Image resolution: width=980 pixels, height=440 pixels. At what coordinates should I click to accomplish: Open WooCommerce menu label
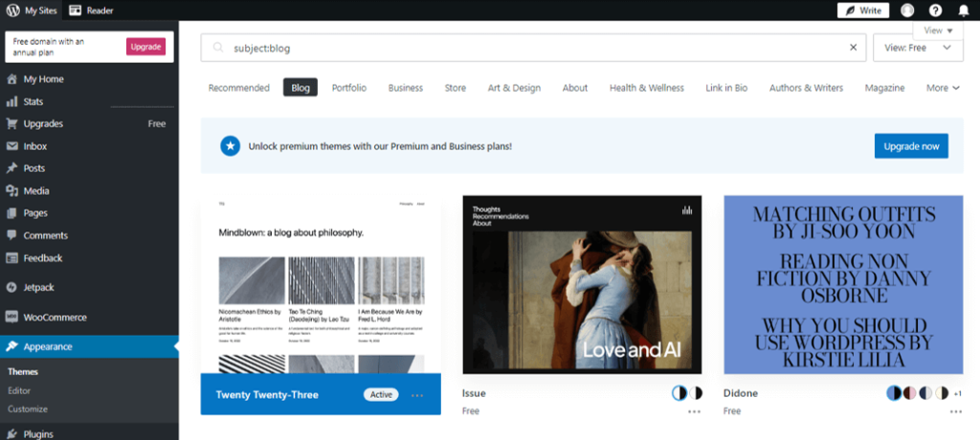click(55, 318)
